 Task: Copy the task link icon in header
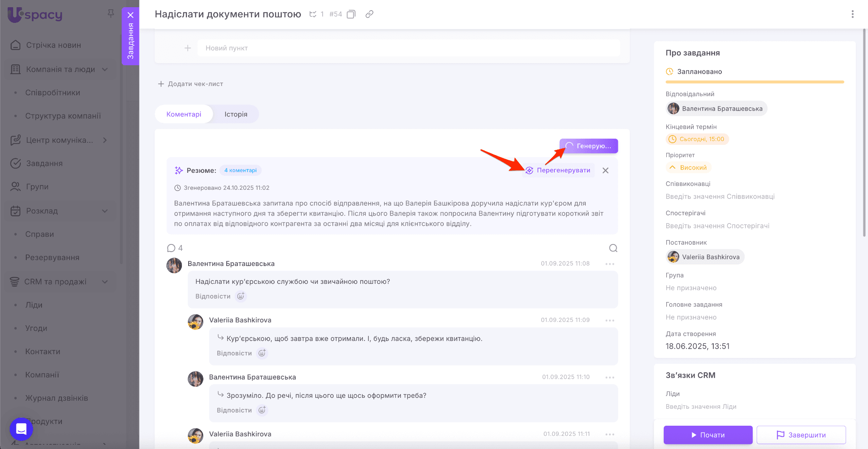point(369,14)
